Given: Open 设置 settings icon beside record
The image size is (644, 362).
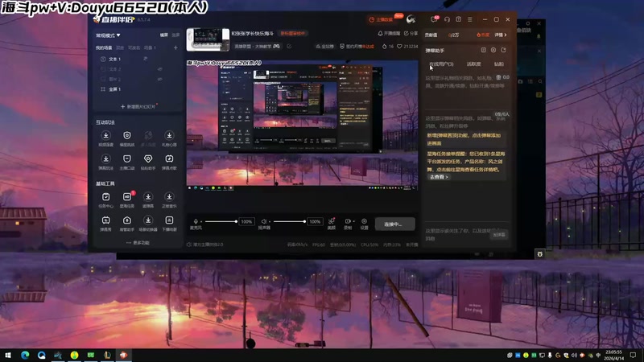Looking at the screenshot, I should pos(365,221).
